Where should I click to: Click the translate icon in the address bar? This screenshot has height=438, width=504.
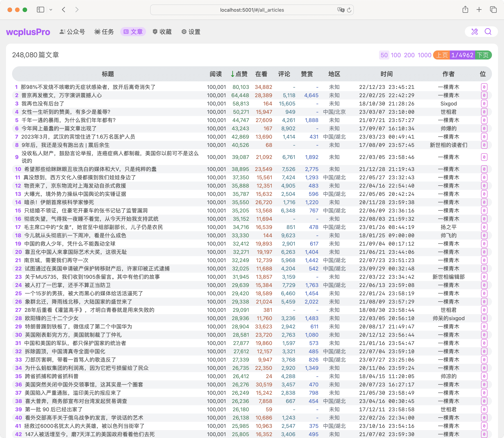[341, 10]
